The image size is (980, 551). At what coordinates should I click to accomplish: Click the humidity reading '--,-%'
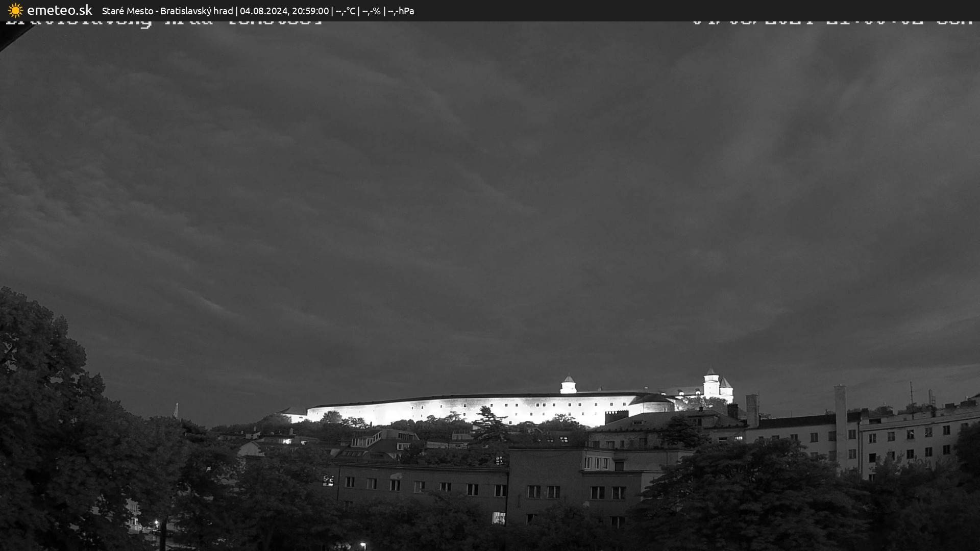coord(371,11)
